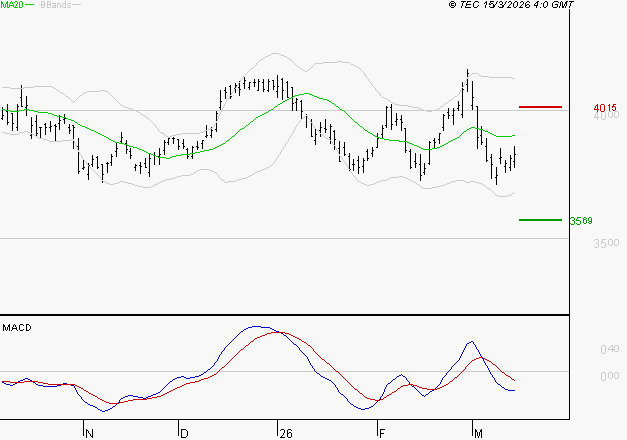Image resolution: width=627 pixels, height=440 pixels.
Task: Click the green 3569 support level label
Action: [581, 221]
